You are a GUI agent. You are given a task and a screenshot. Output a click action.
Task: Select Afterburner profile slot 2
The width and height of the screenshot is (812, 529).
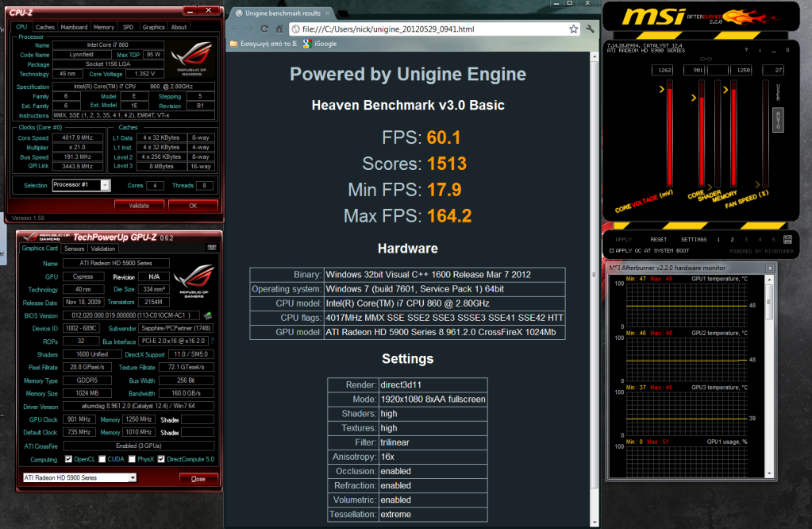[x=733, y=239]
